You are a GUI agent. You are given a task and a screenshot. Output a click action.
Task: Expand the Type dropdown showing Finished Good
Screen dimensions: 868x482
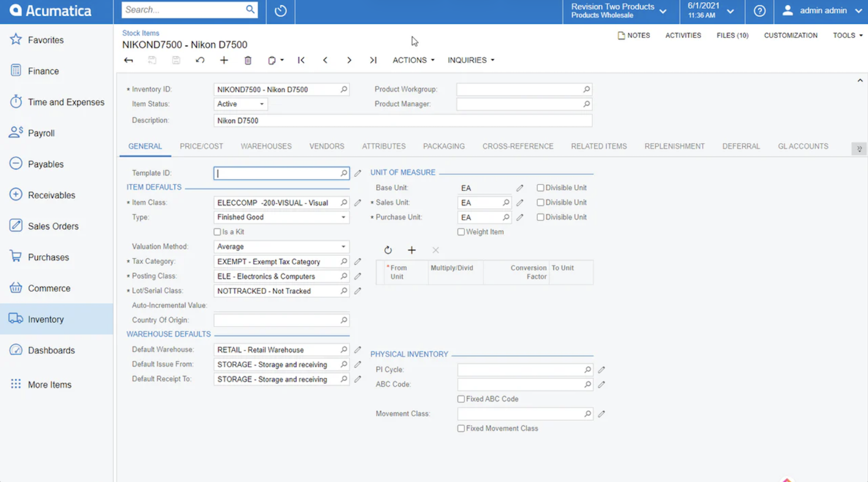pyautogui.click(x=343, y=217)
